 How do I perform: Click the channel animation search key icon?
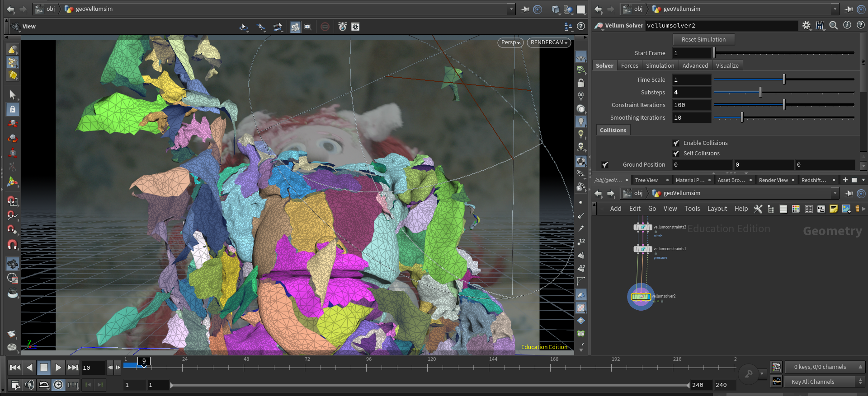click(749, 374)
